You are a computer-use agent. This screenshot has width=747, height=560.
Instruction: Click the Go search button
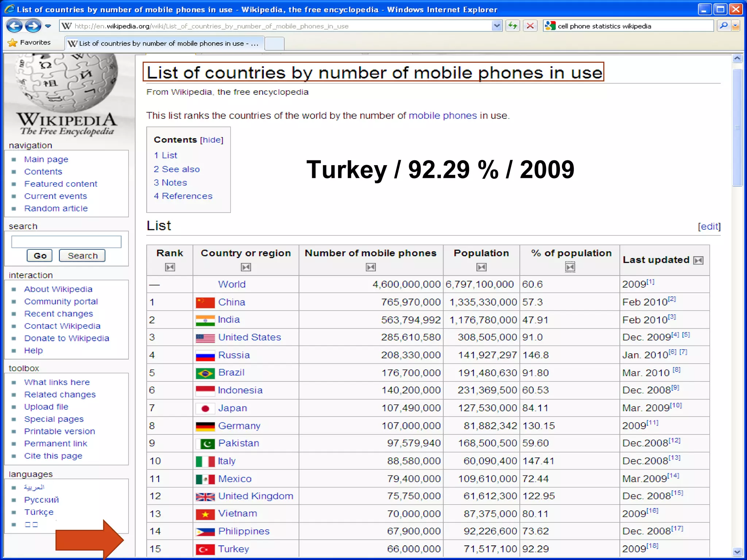point(40,256)
